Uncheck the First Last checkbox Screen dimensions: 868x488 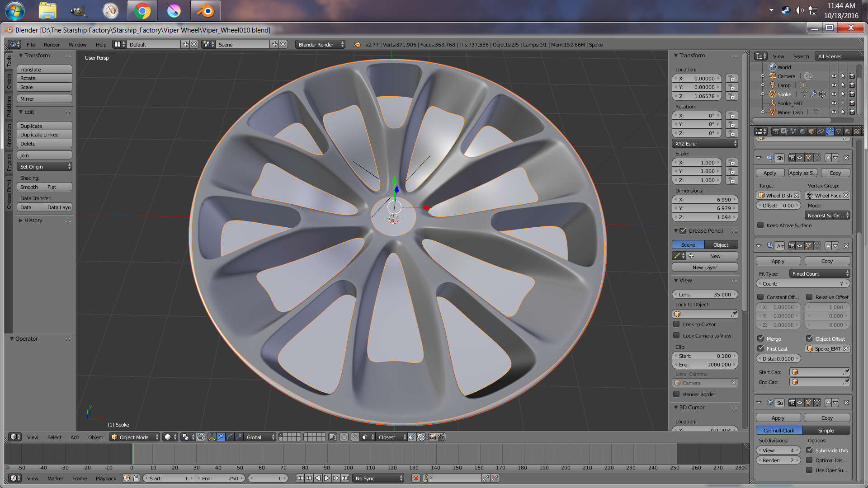pyautogui.click(x=760, y=348)
